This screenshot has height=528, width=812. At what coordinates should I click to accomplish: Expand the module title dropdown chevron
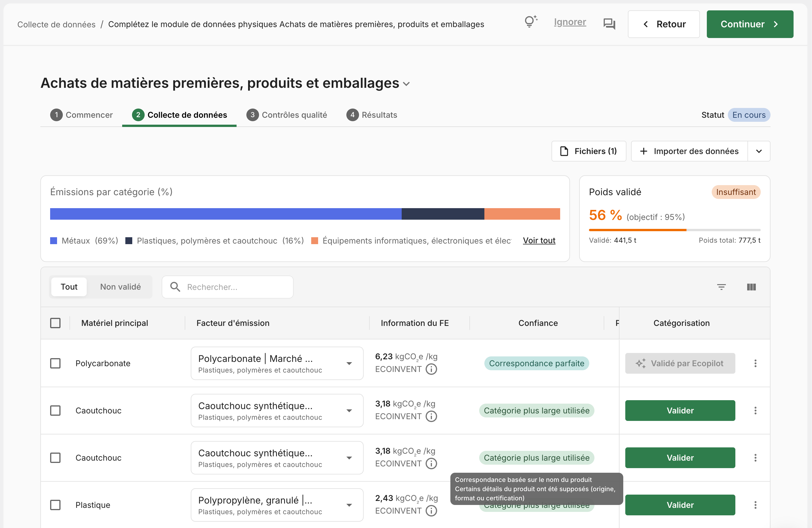point(406,84)
